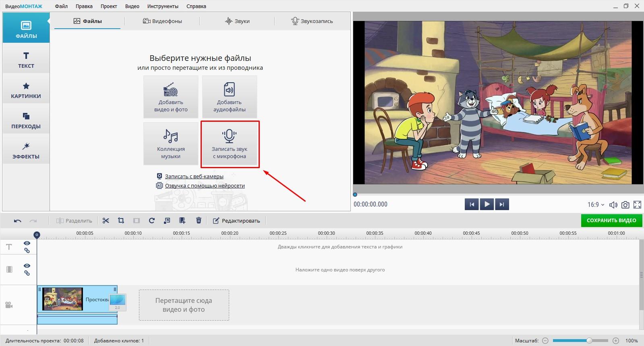
Task: Click the overlay film-strip track icon
Action: 9,269
